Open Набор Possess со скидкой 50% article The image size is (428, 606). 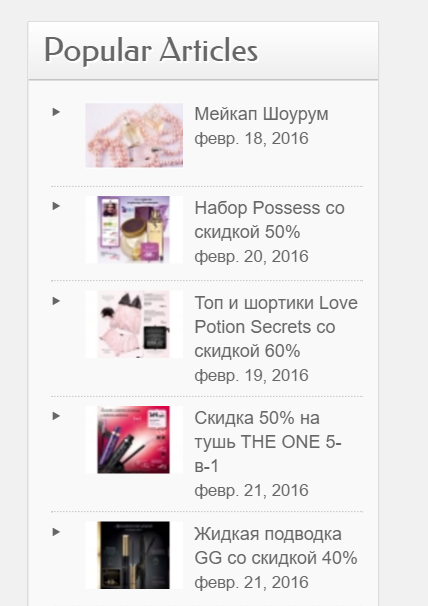269,220
